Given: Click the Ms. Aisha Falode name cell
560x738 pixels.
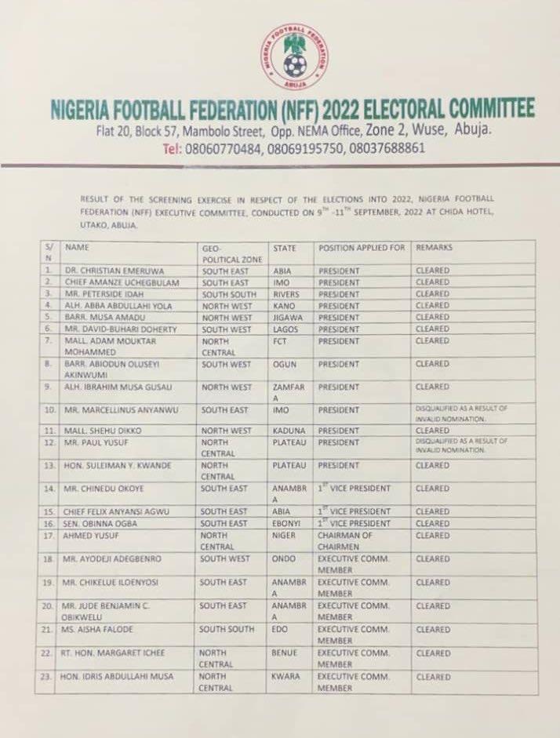Looking at the screenshot, I should pos(99,630).
